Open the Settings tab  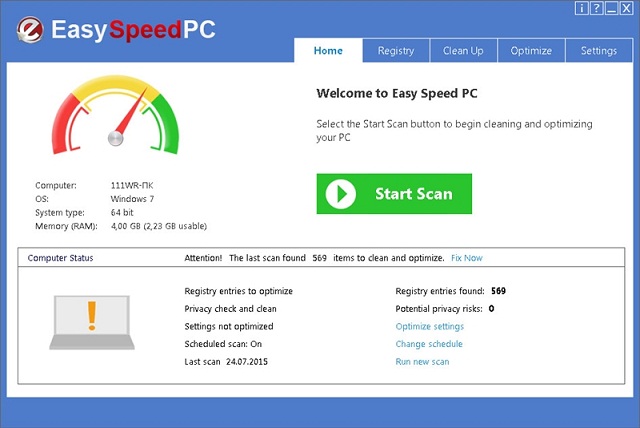point(599,51)
